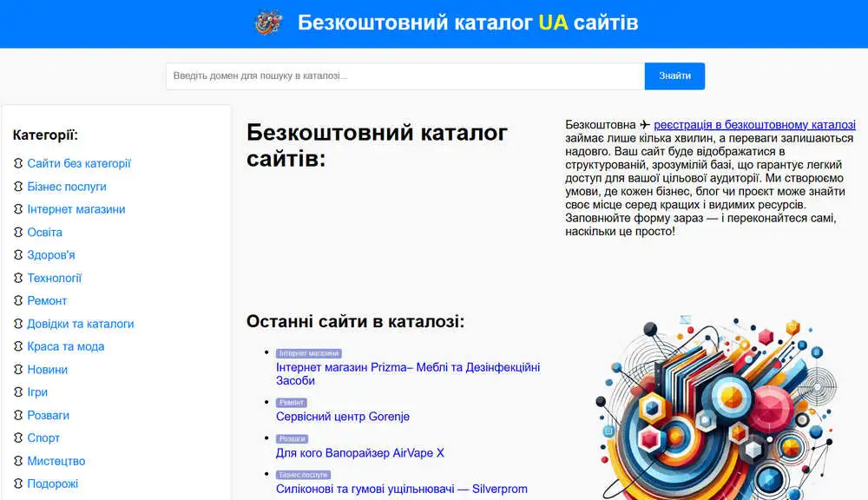Viewport: 868px width, 500px height.
Task: Click the icon beside sidebar Ремонт
Action: (x=18, y=300)
